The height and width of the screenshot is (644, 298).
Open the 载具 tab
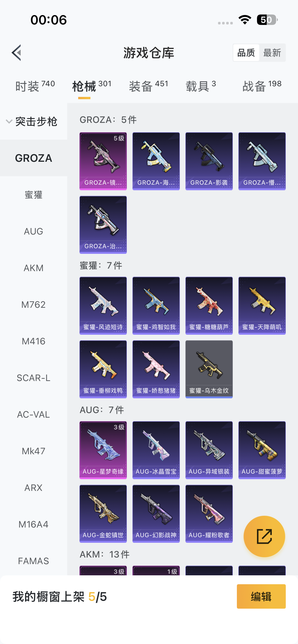tap(201, 86)
